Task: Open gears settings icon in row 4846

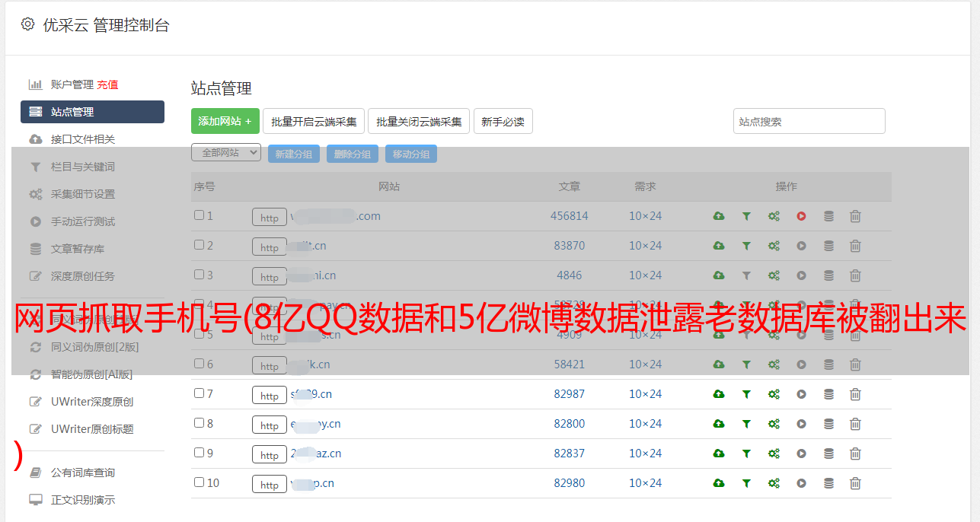Action: tap(774, 275)
